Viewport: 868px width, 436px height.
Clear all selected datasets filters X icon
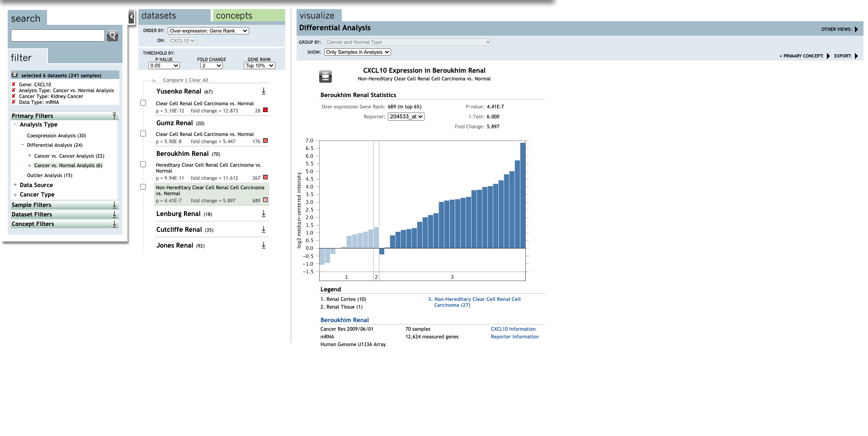click(15, 75)
